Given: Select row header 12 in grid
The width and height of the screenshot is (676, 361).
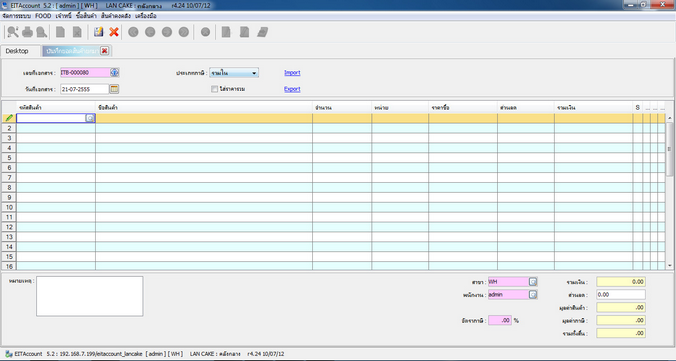Looking at the screenshot, I should click(x=9, y=227).
